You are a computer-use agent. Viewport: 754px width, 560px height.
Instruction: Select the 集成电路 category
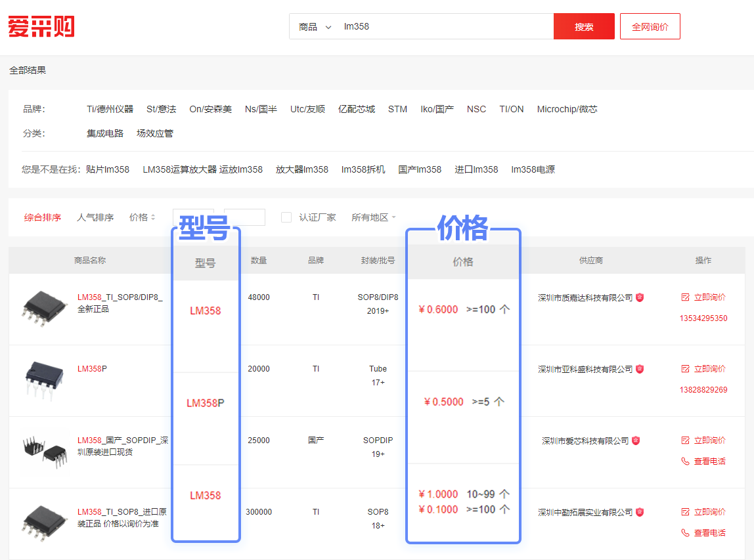105,133
